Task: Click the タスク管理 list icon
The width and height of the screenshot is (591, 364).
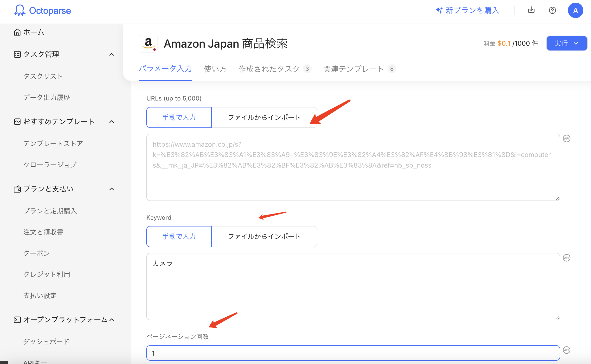Action: coord(17,54)
